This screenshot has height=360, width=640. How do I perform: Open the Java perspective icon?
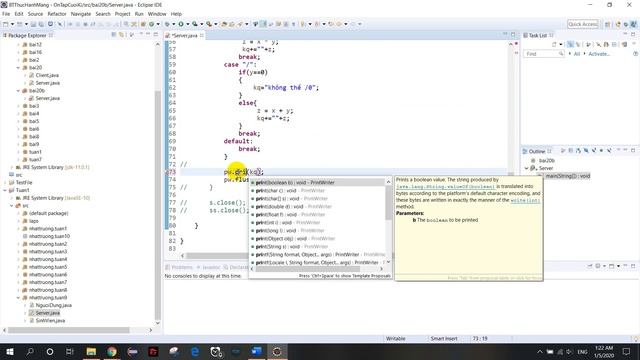[633, 24]
